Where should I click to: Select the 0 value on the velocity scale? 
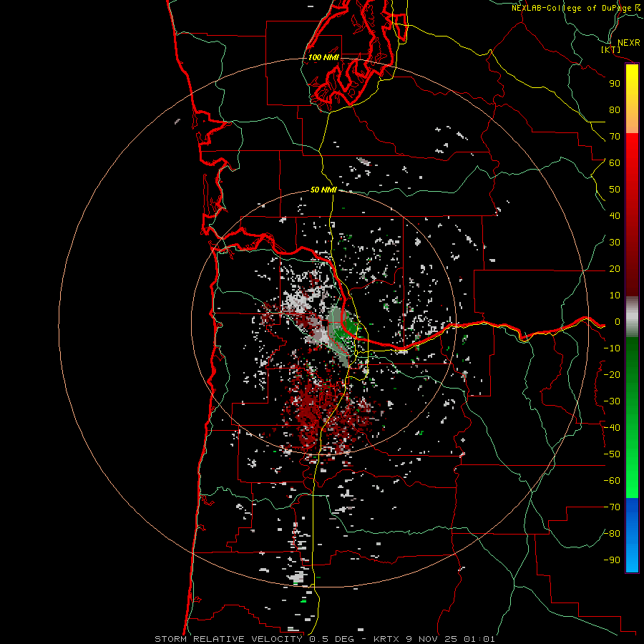(x=618, y=322)
